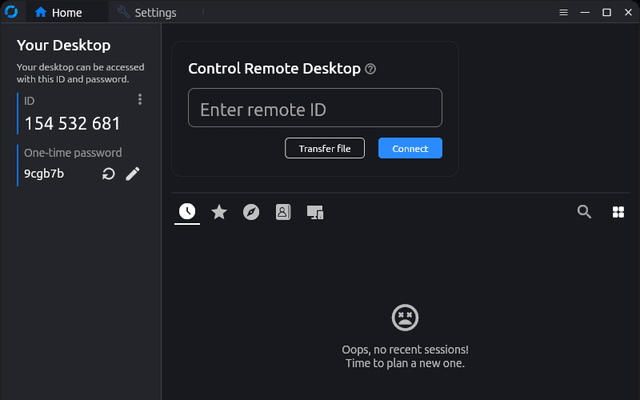Select the password text 9cgb7b

[44, 174]
